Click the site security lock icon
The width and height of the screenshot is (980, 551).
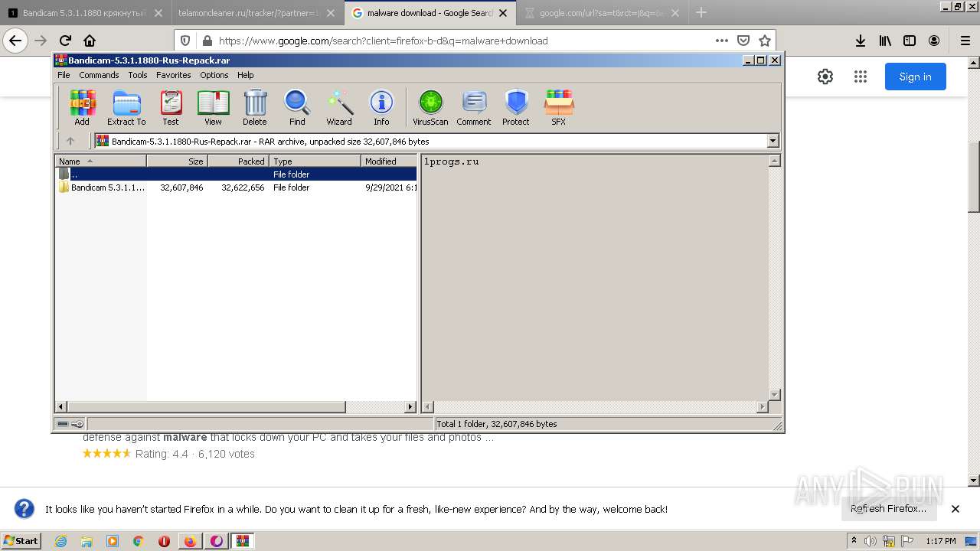[206, 41]
